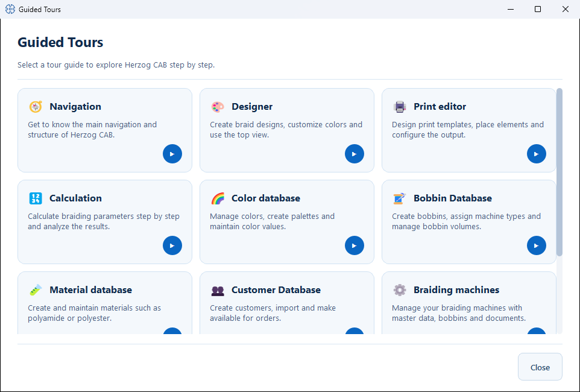Maximize the Guided Tours window
Viewport: 580px width, 392px height.
click(538, 9)
